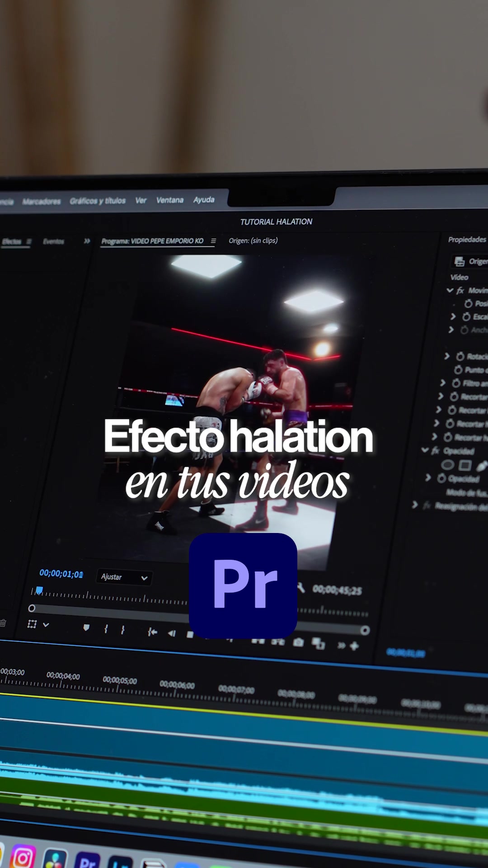Click the comparison view icon next to camera

[x=319, y=643]
